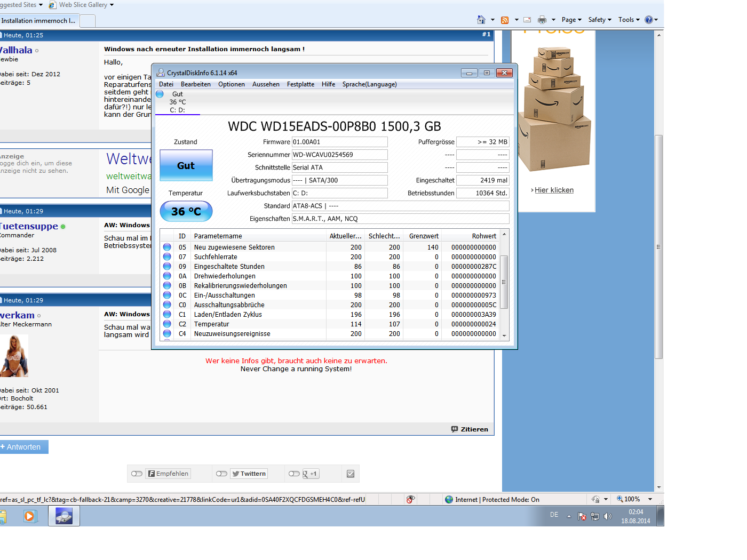The width and height of the screenshot is (747, 560).
Task: Click the status orb for Ausschaltungsabbrüche row
Action: [x=167, y=305]
